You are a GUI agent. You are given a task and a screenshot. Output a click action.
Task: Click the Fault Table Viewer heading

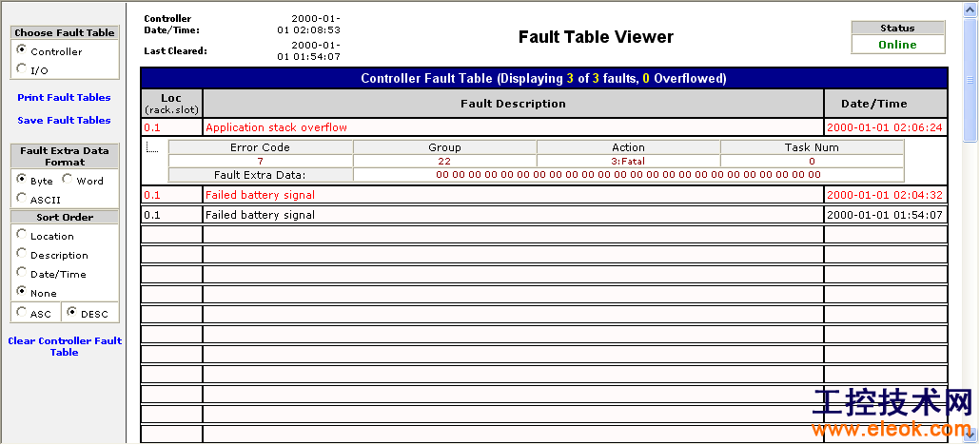click(x=597, y=37)
